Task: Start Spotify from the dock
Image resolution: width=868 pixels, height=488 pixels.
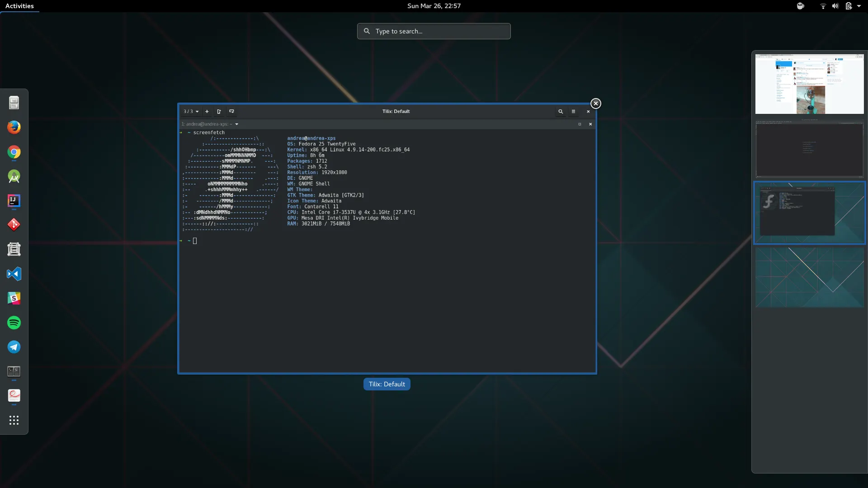Action: tap(14, 323)
